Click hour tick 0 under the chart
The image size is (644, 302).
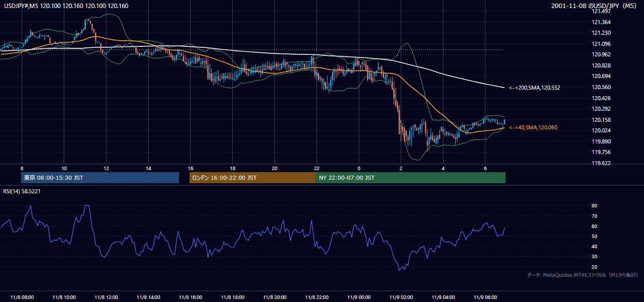click(x=359, y=168)
